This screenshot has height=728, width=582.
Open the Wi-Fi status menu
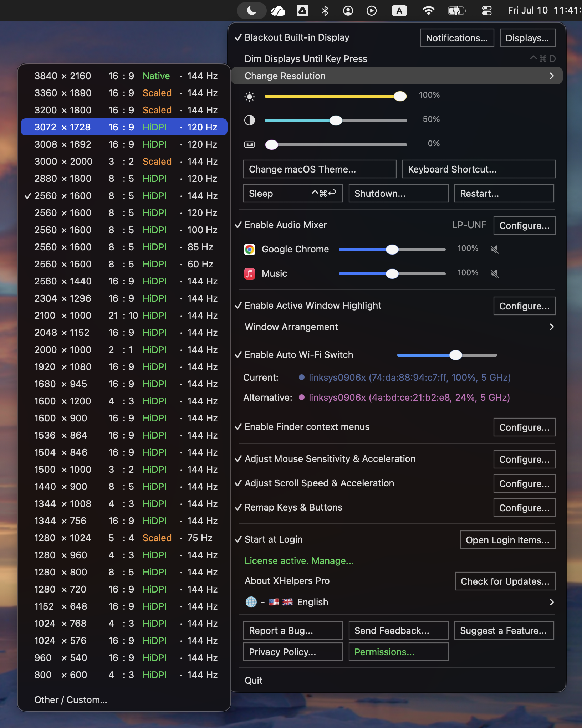pos(428,11)
